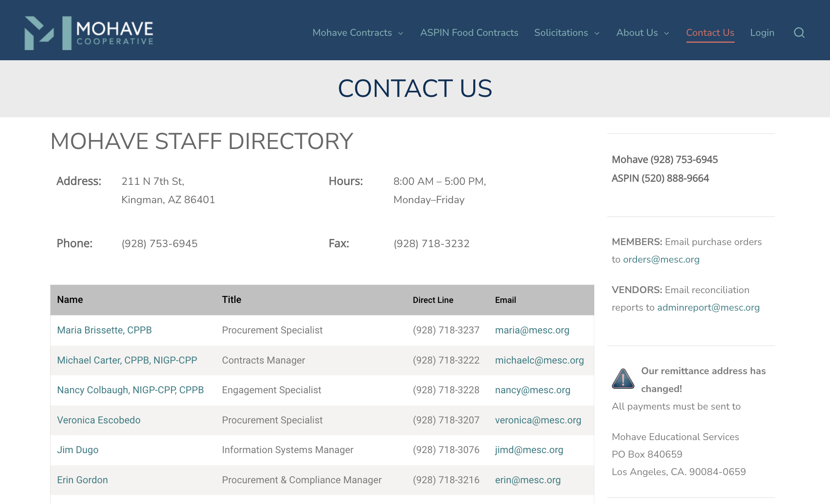Email orders@mesc.org link
Viewport: 830px width, 504px height.
tap(661, 259)
